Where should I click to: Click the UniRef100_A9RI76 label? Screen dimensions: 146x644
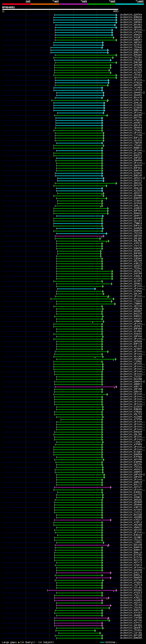(131, 387)
